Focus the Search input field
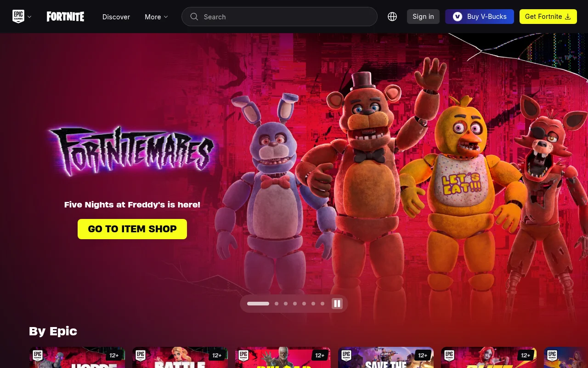This screenshot has height=368, width=588. (279, 17)
